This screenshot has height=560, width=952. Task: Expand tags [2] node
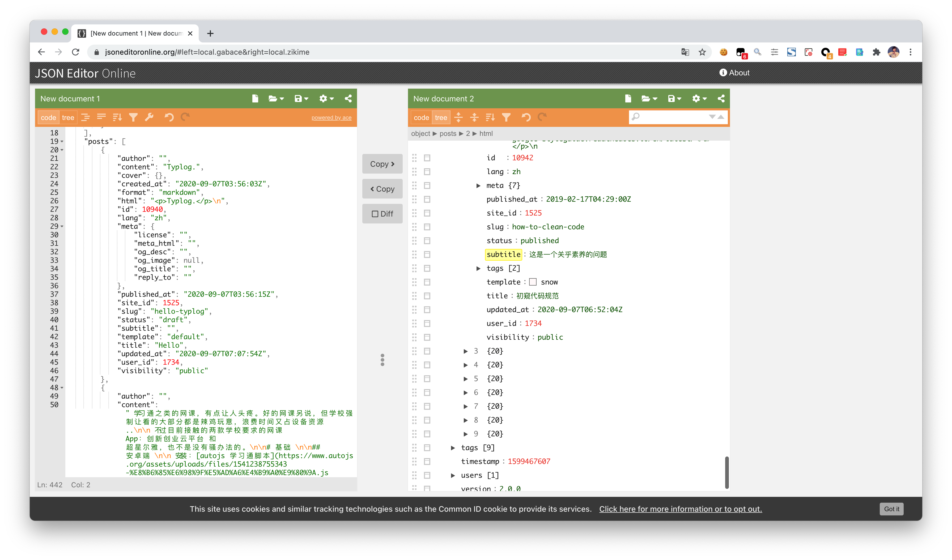[x=478, y=268]
